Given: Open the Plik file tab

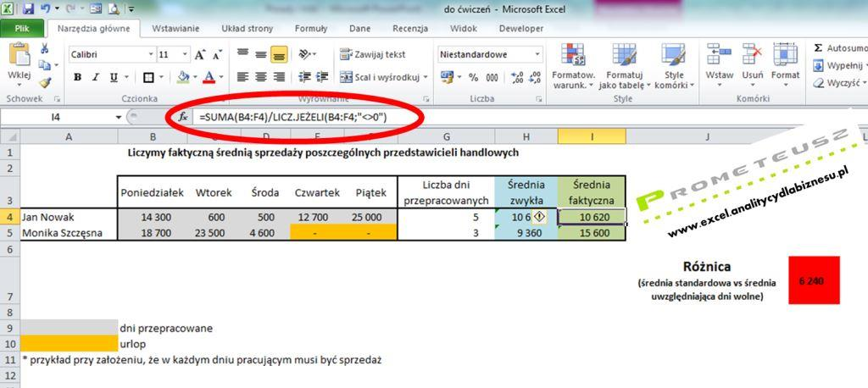Looking at the screenshot, I should coord(22,29).
